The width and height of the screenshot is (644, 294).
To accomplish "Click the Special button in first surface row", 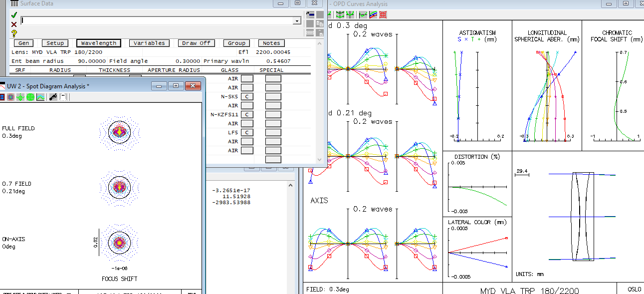I will point(273,78).
